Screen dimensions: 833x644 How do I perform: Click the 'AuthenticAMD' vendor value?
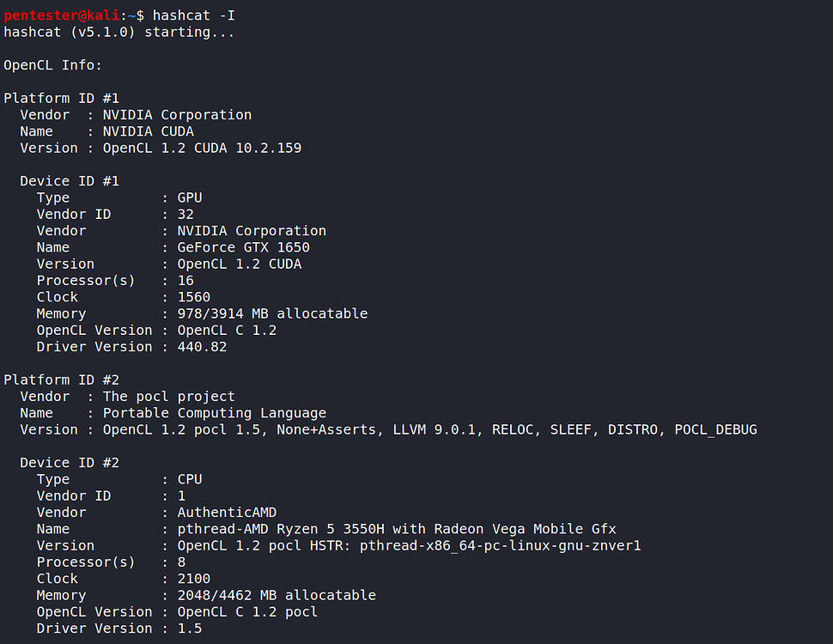point(227,513)
